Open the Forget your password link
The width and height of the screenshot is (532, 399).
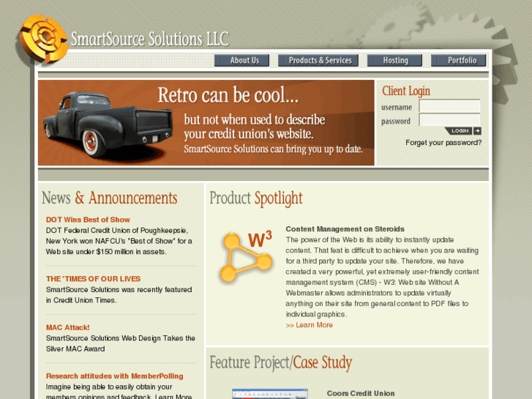(443, 143)
